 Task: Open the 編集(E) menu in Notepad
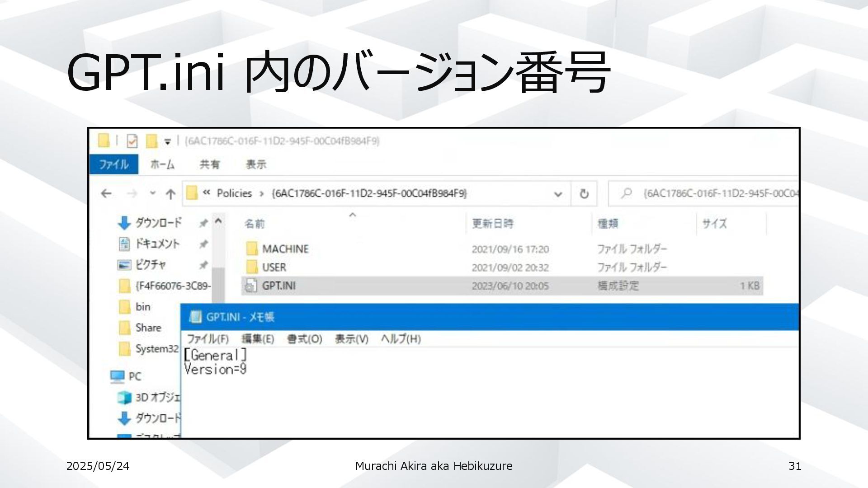(258, 339)
